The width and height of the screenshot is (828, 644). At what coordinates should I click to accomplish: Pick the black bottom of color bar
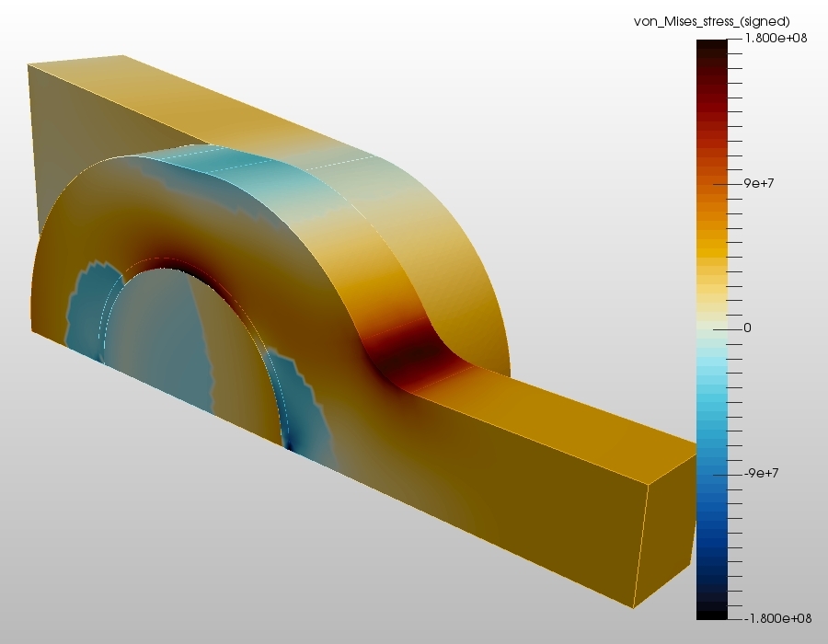[x=712, y=610]
